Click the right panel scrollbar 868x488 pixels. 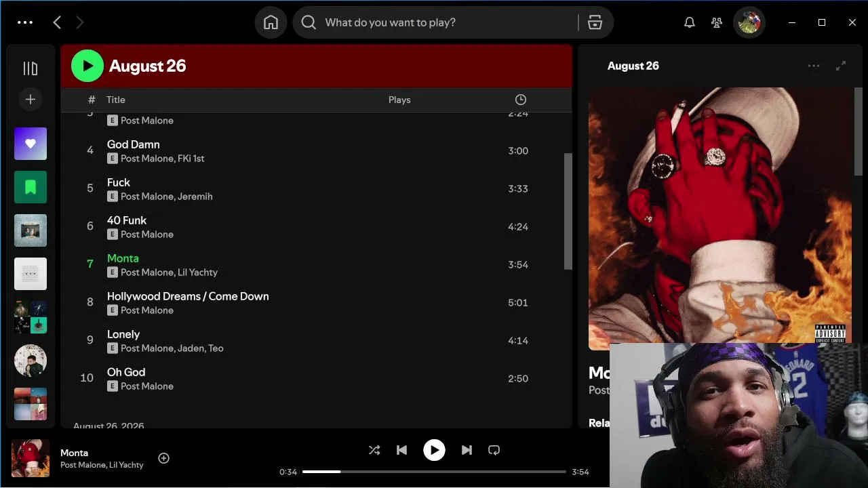pyautogui.click(x=859, y=131)
